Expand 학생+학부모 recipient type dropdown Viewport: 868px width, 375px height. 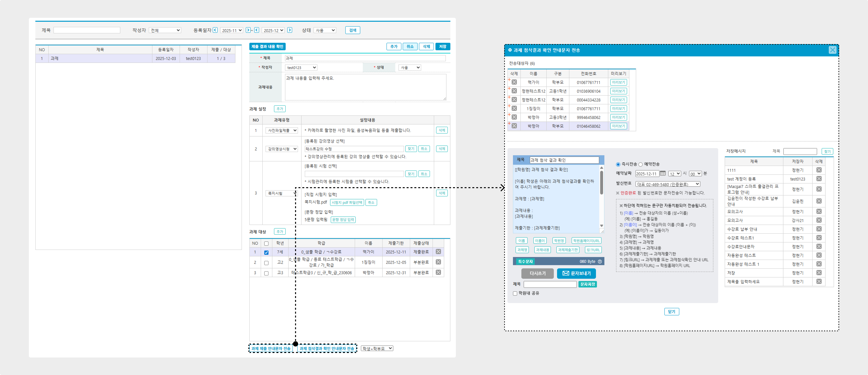(377, 348)
